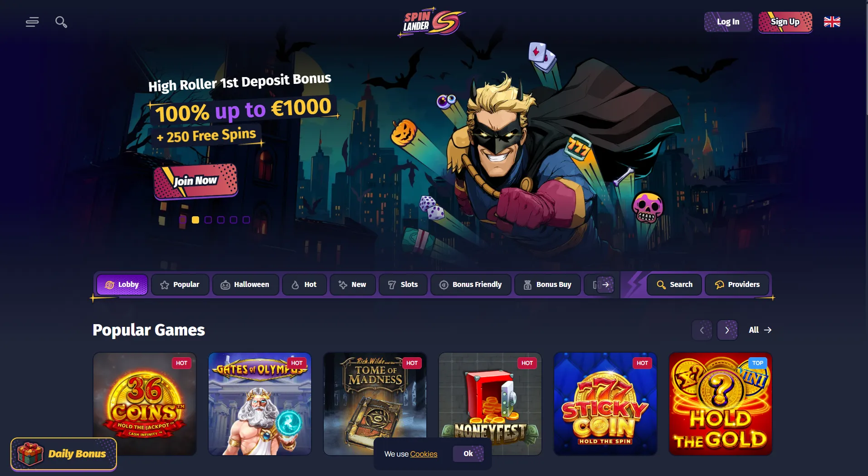Viewport: 868px width, 476px height.
Task: Accept cookies with Ok button
Action: click(468, 453)
